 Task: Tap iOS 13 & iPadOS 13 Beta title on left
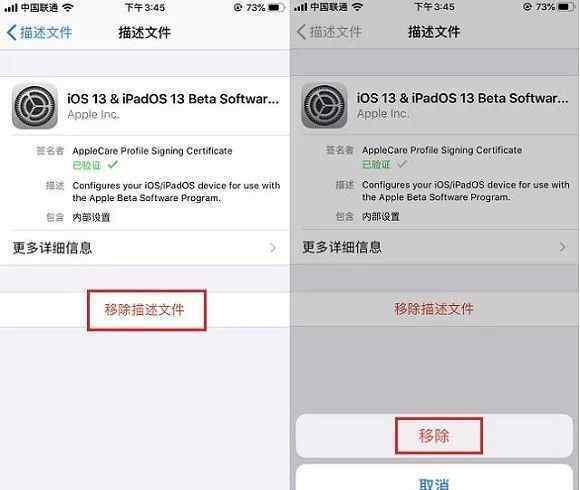173,99
